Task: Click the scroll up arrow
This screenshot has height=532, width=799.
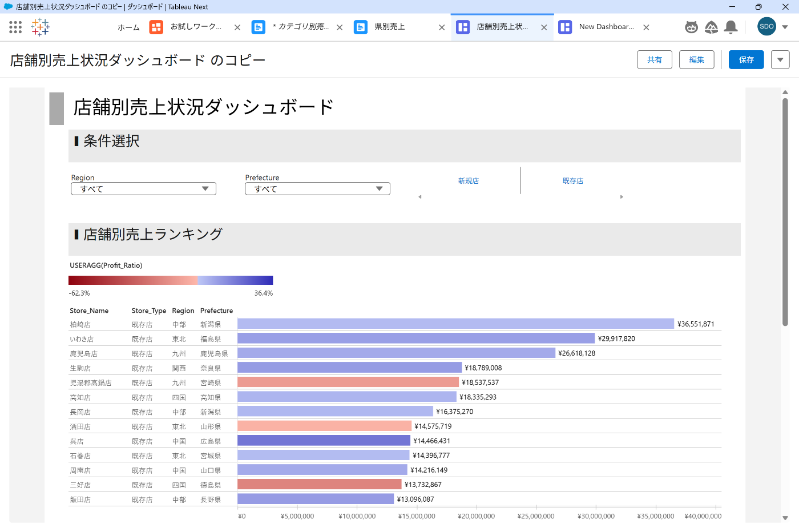Action: point(785,92)
